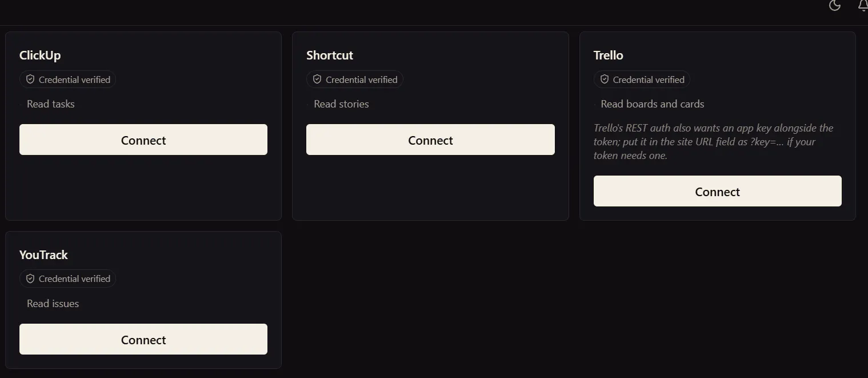Click the 'Read stories' permission text

tap(342, 104)
